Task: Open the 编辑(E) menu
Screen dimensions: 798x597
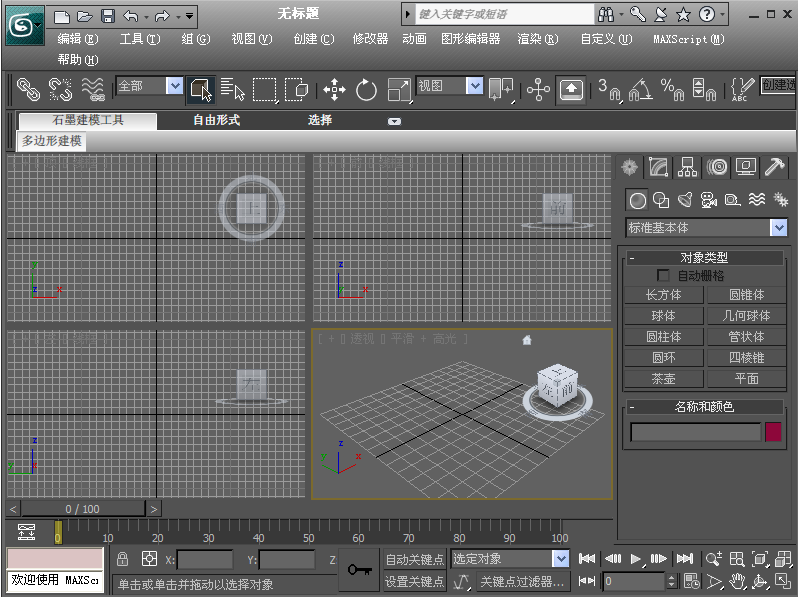Action: (77, 39)
